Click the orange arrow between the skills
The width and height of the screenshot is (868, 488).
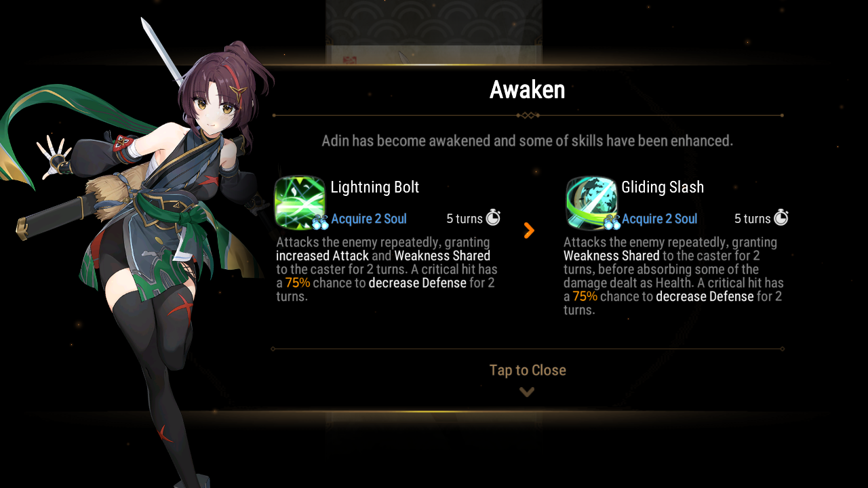click(529, 230)
